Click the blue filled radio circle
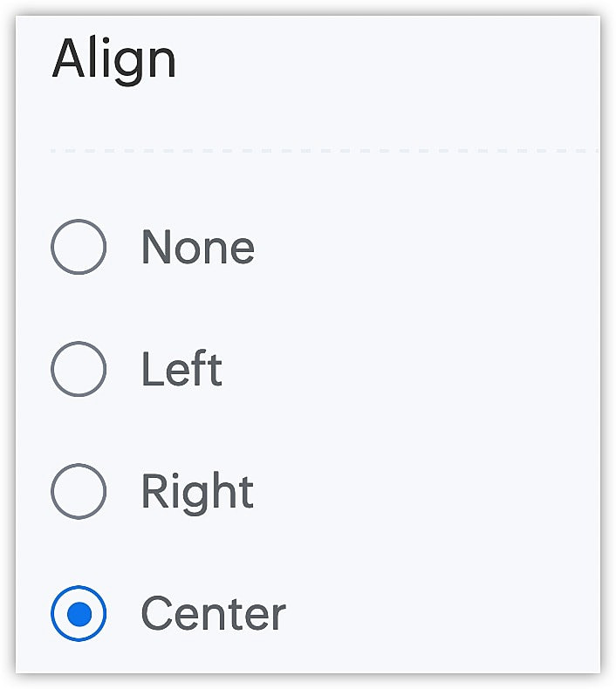616x689 pixels. click(x=79, y=613)
